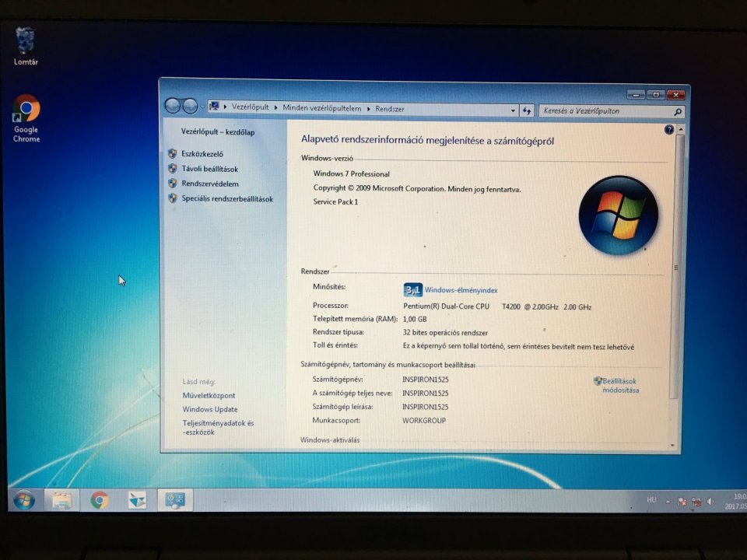Open Műveletközpont link
The height and width of the screenshot is (560, 747).
point(209,395)
